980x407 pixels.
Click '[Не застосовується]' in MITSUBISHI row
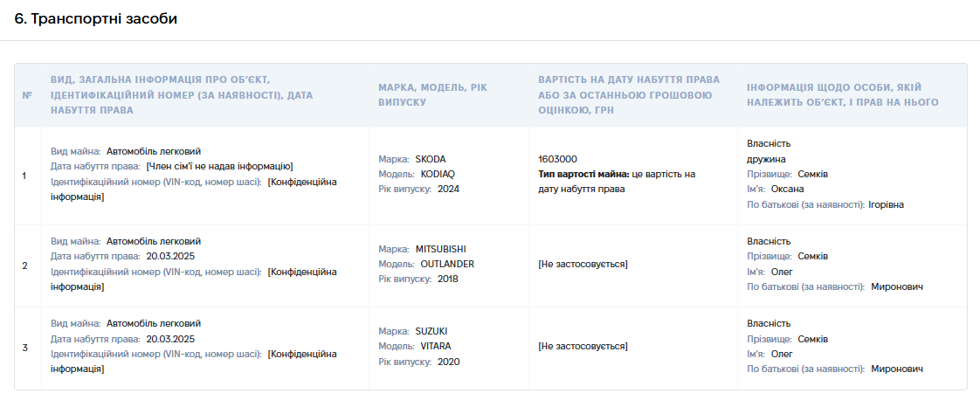click(583, 264)
